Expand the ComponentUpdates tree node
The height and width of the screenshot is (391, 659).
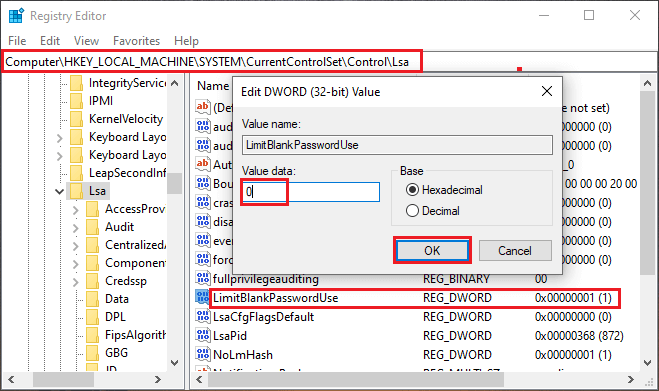click(76, 264)
